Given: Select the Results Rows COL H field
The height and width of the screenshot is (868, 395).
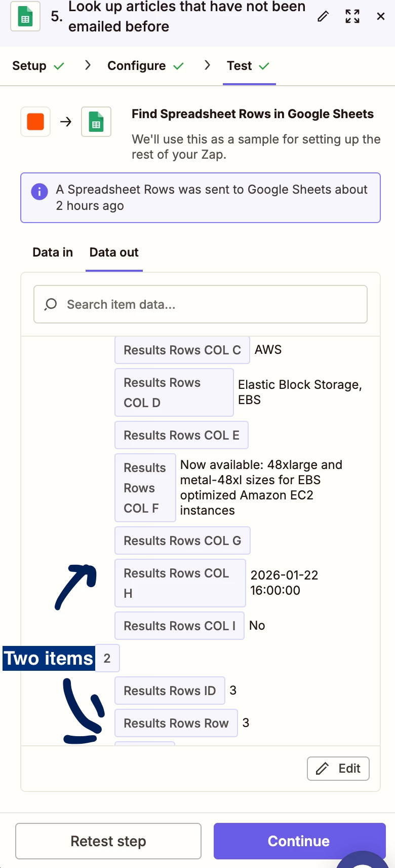Looking at the screenshot, I should [x=180, y=583].
